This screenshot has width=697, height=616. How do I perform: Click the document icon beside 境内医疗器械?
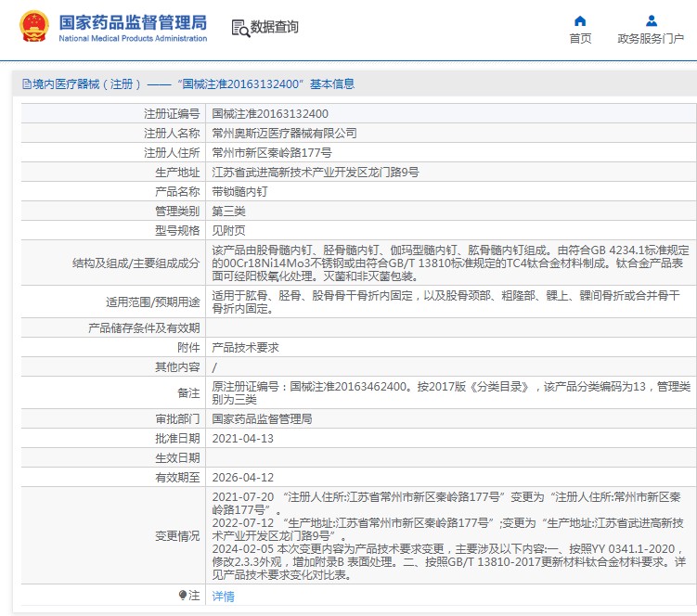tap(27, 84)
